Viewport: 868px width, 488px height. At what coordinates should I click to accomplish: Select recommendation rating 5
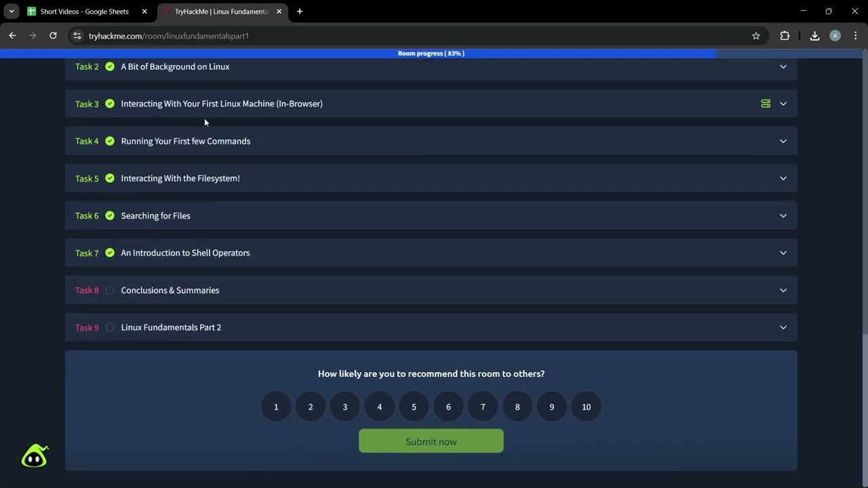(414, 407)
